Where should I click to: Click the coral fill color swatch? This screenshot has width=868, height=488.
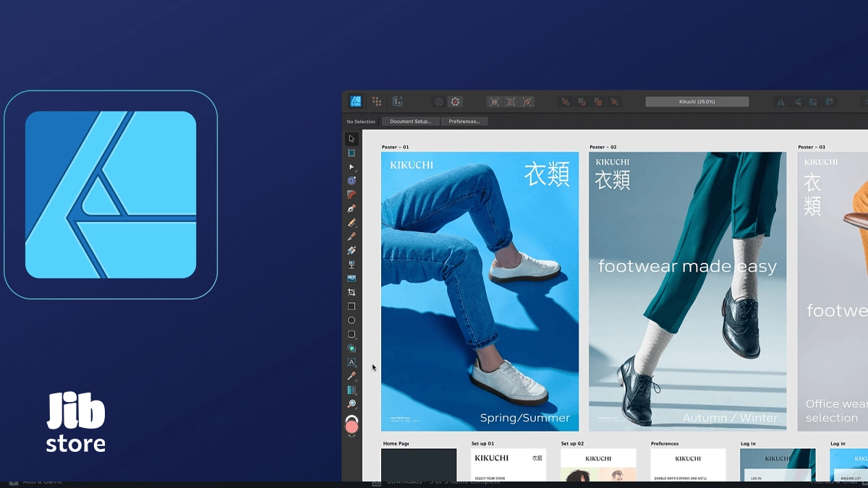(352, 427)
